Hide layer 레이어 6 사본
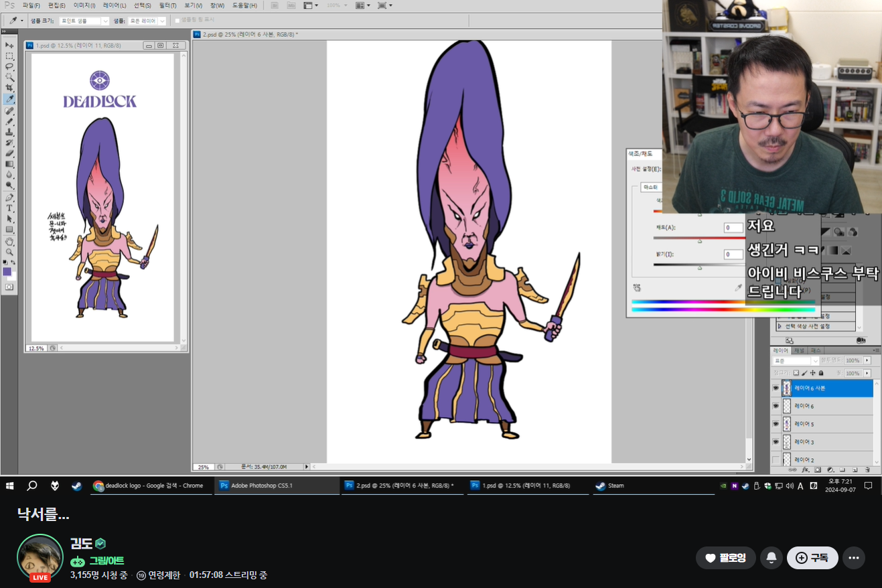 pos(776,388)
